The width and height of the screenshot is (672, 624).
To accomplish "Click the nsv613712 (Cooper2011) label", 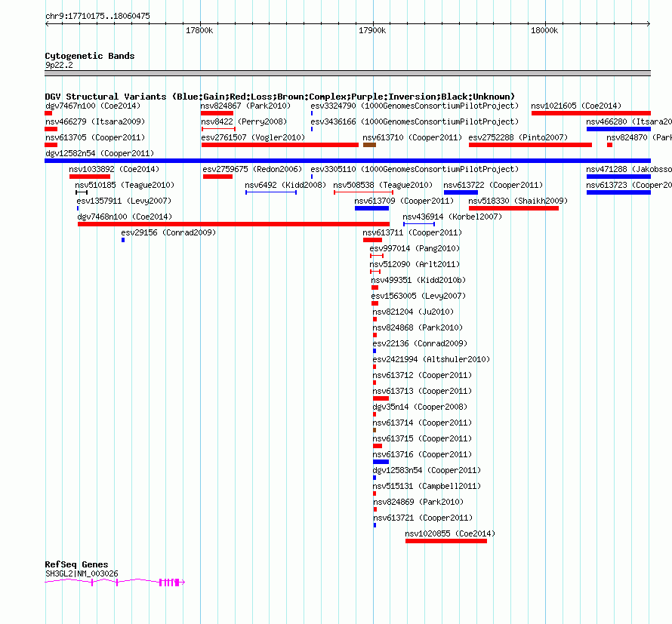I will [422, 375].
